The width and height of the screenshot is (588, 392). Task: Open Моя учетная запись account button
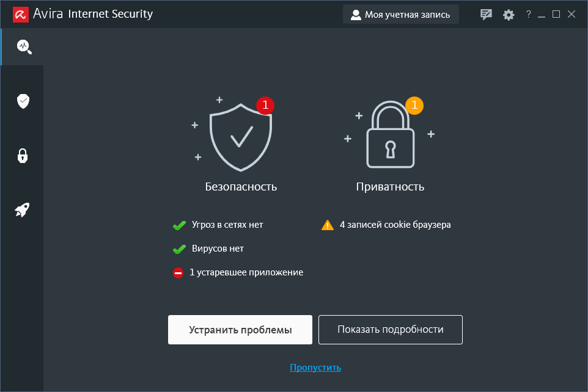[400, 15]
